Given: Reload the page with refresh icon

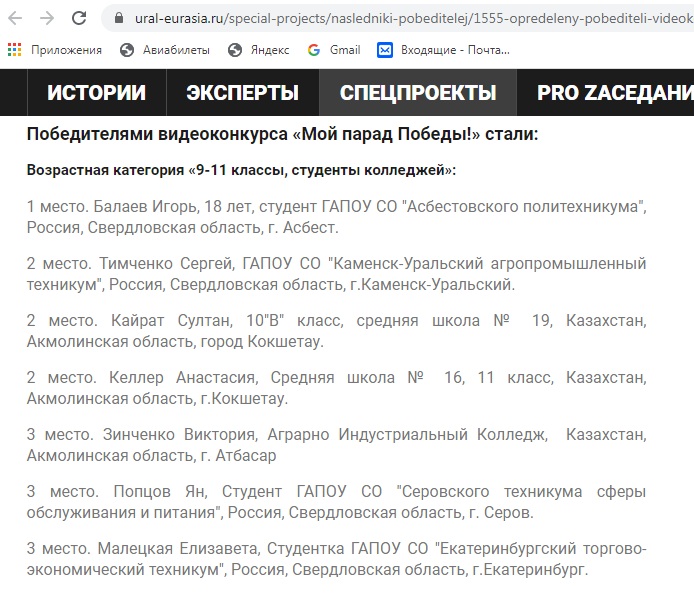Looking at the screenshot, I should (79, 18).
